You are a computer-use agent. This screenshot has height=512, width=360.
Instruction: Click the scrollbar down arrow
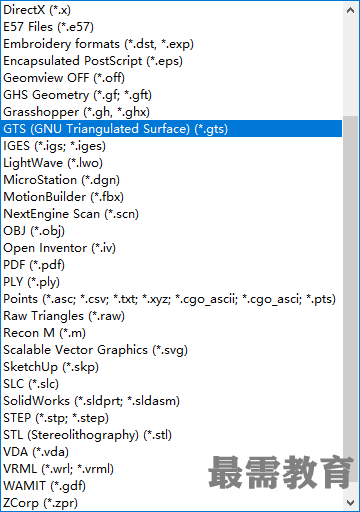tap(350, 502)
